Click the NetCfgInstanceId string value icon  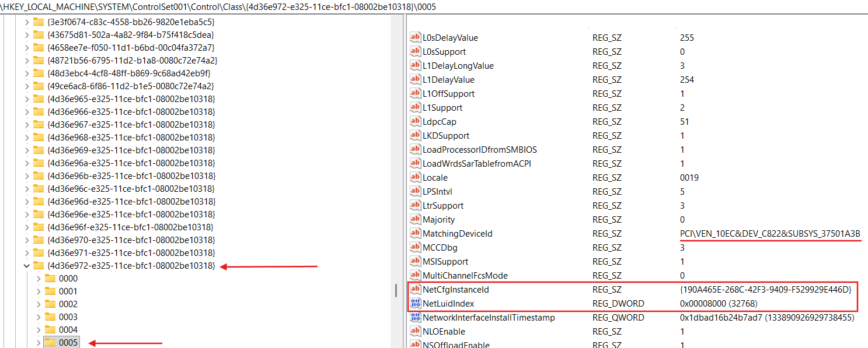[x=416, y=290]
